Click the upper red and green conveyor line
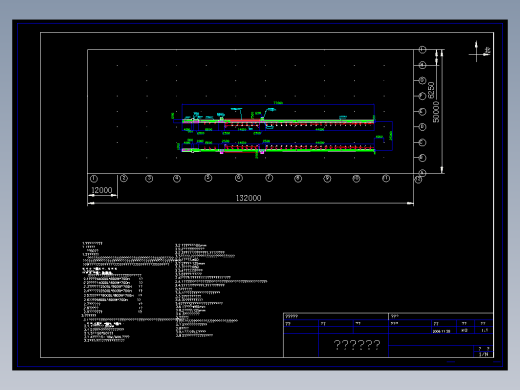The image size is (520, 390). (278, 121)
